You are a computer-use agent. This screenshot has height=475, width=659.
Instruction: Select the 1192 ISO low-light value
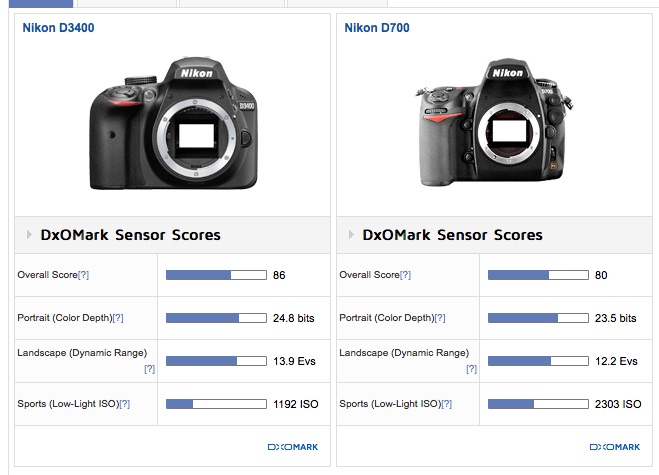296,404
